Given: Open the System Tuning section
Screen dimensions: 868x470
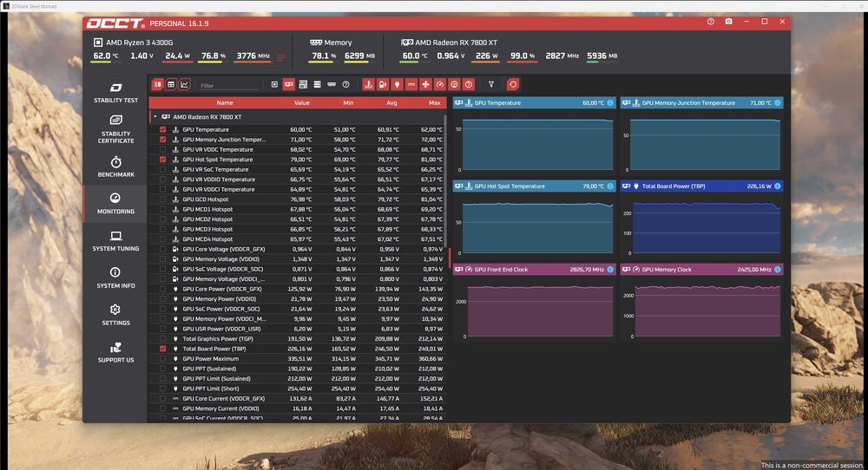Looking at the screenshot, I should click(x=115, y=241).
